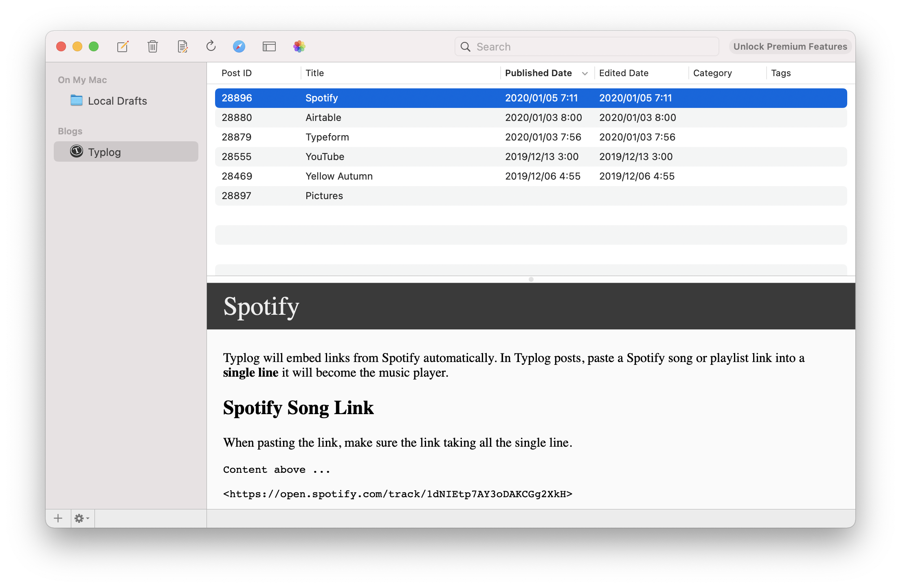This screenshot has width=901, height=588.
Task: Click the trash delete icon
Action: 153,46
